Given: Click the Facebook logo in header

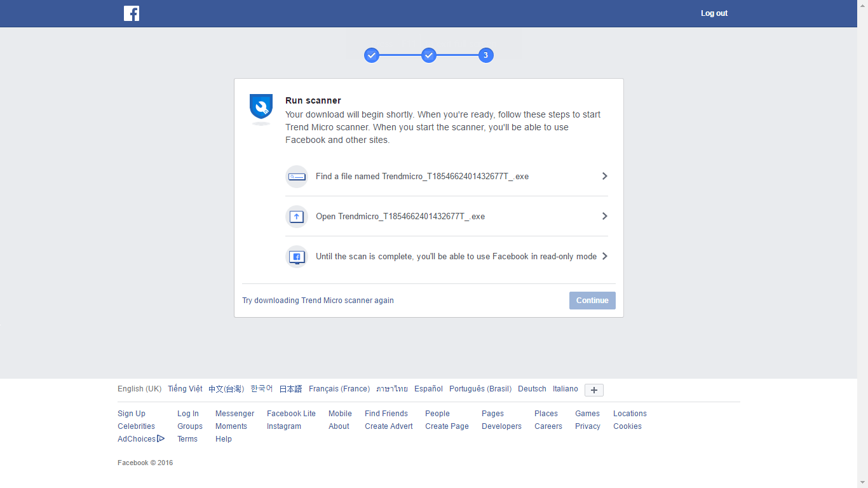Looking at the screenshot, I should (132, 13).
